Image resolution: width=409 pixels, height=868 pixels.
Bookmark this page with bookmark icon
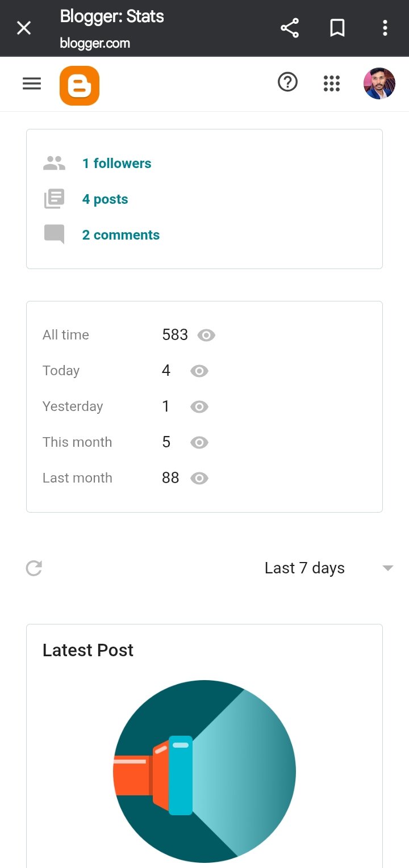(x=337, y=28)
